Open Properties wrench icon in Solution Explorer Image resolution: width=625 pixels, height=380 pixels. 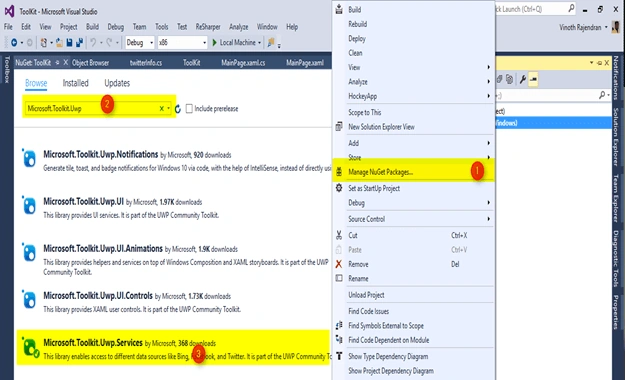(x=523, y=79)
